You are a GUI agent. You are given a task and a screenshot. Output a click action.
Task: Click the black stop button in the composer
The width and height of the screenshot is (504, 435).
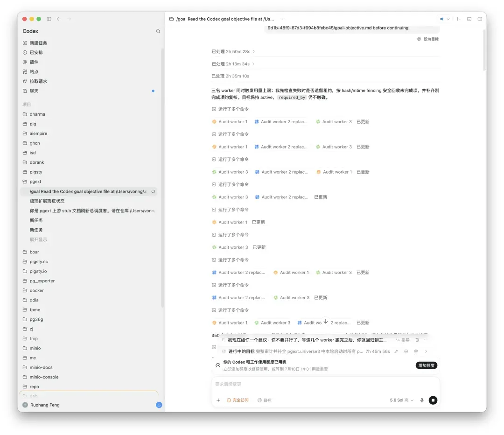(433, 400)
